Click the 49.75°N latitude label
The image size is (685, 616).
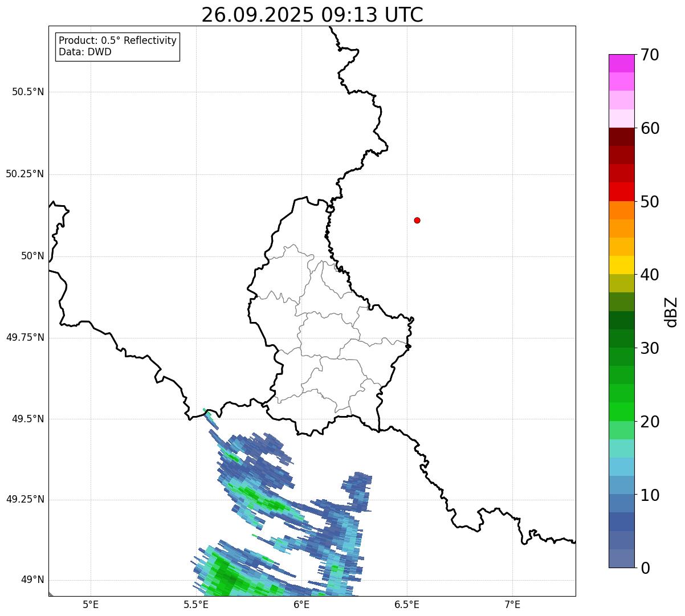click(25, 337)
